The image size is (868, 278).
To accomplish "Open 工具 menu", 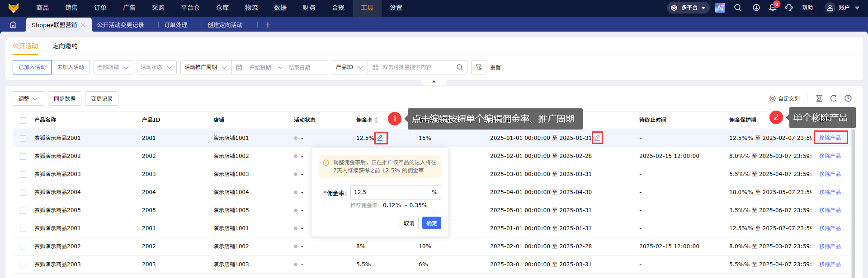I will pos(367,8).
